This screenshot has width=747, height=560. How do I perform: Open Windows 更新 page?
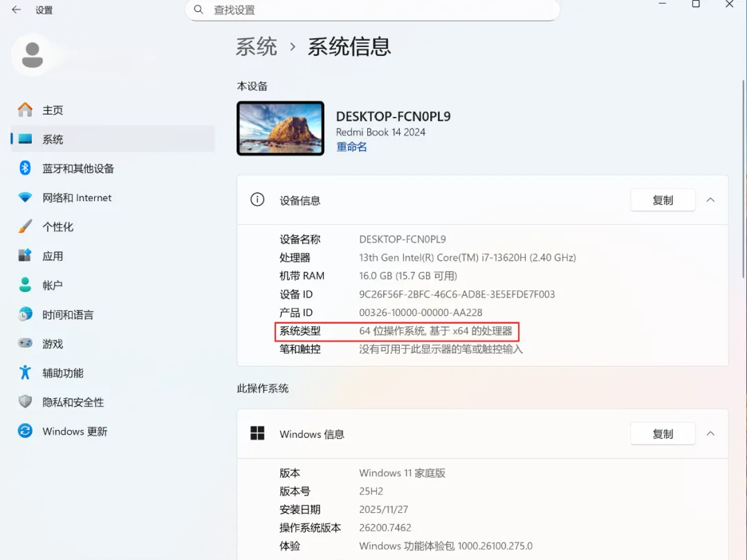click(x=113, y=431)
